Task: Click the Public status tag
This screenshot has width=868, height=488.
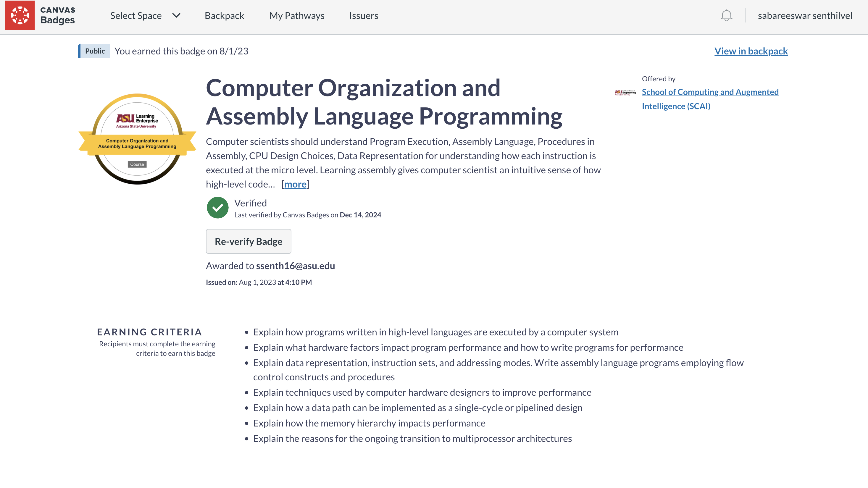Action: pyautogui.click(x=94, y=51)
